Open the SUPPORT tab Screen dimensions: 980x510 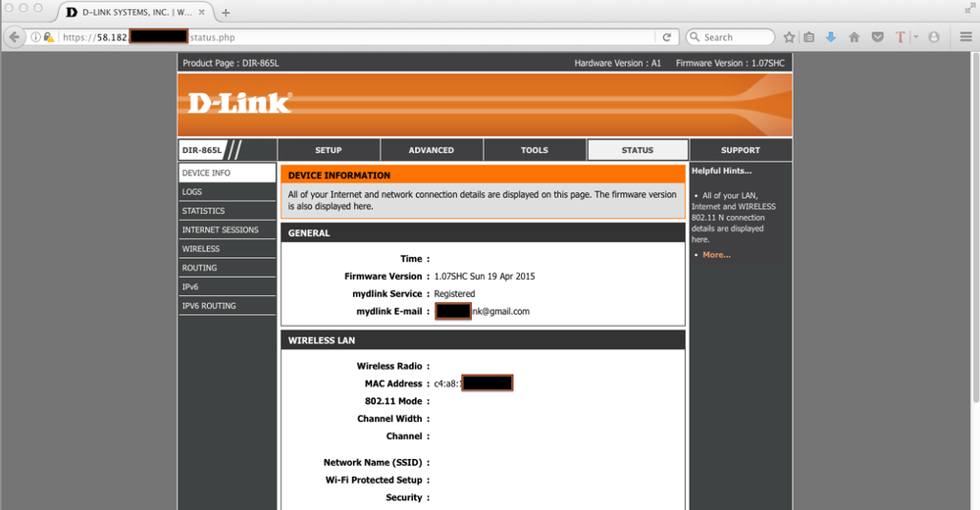741,150
